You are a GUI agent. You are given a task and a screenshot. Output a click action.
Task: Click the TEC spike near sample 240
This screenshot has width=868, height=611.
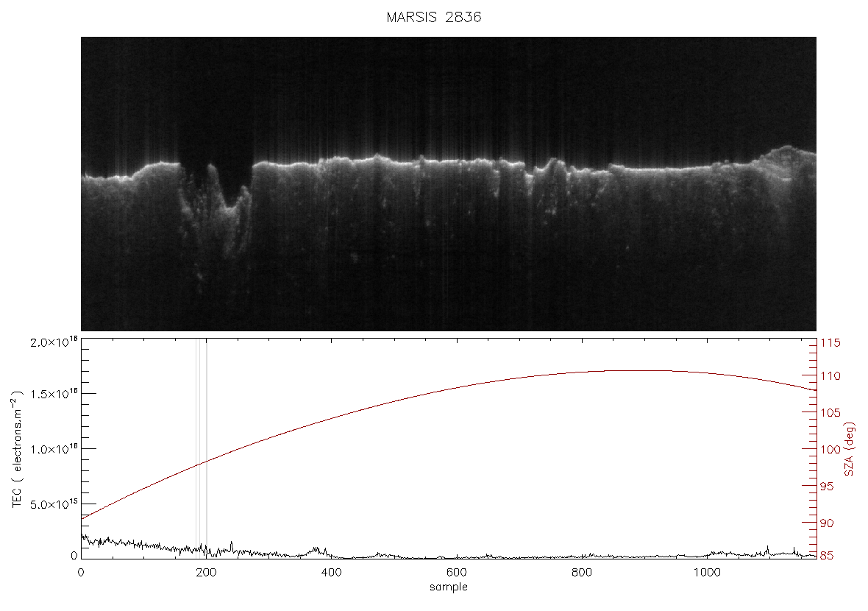232,546
